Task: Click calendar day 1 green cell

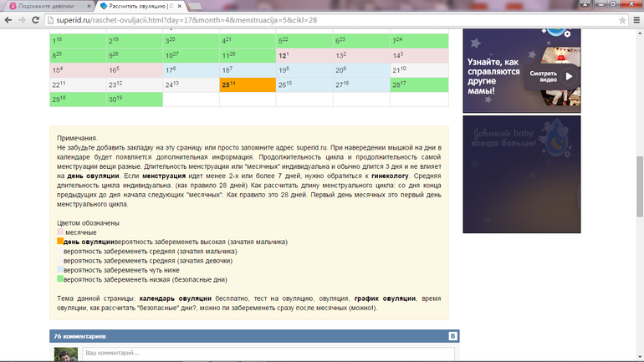Action: click(x=78, y=41)
